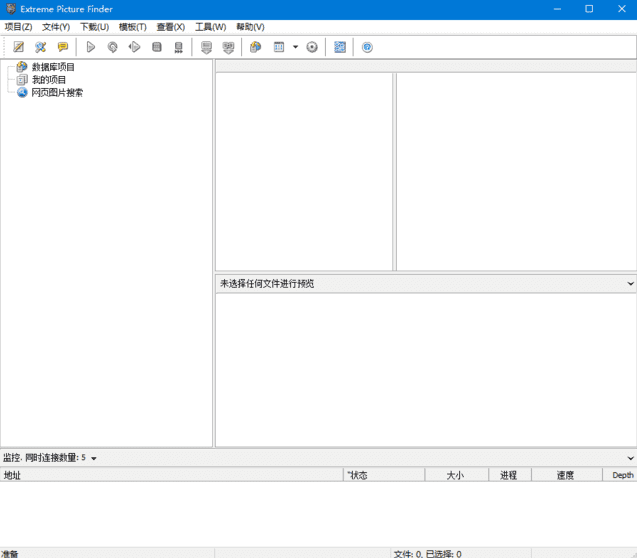Click the disc icon in toolbar
The width and height of the screenshot is (637, 558).
pos(312,47)
